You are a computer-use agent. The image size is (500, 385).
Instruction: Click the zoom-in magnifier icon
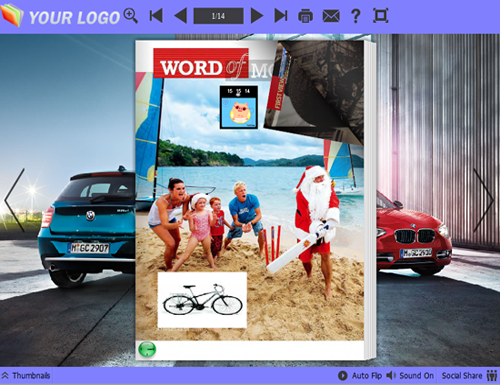point(130,16)
